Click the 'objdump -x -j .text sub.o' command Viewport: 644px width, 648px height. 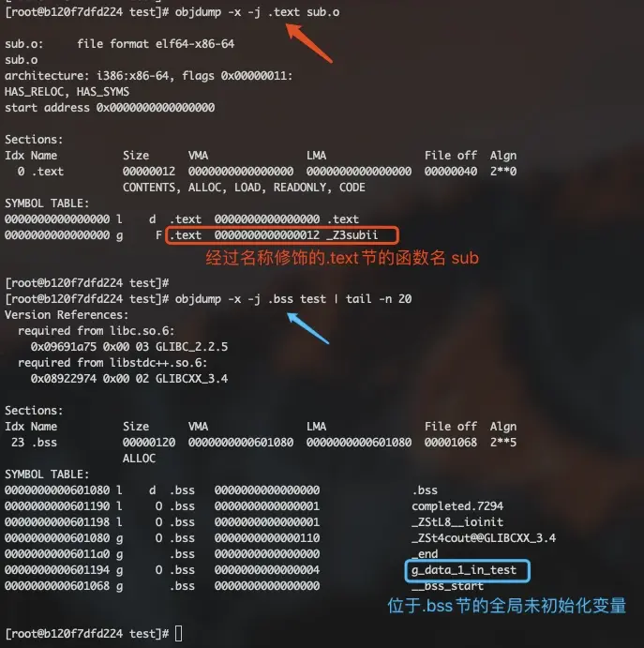(x=257, y=12)
